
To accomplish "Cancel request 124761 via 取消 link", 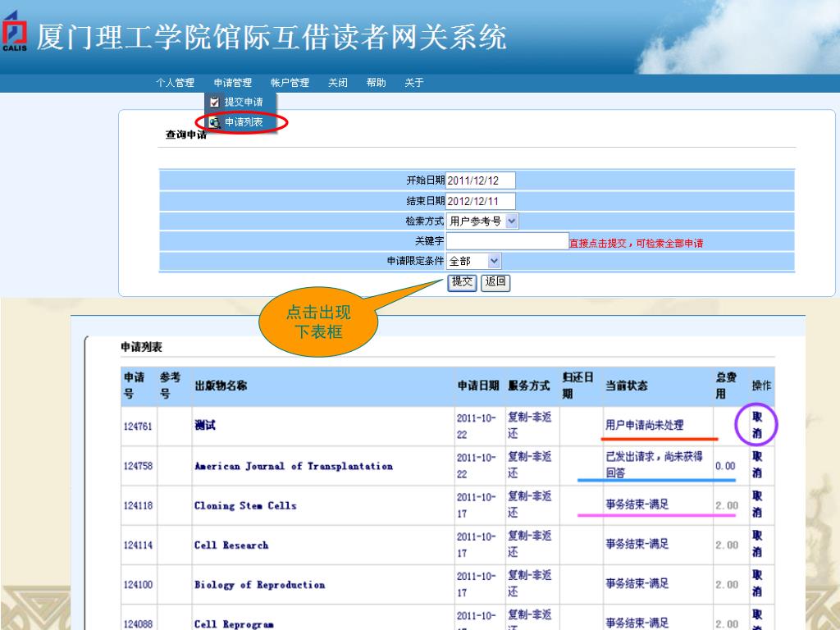I will (757, 425).
